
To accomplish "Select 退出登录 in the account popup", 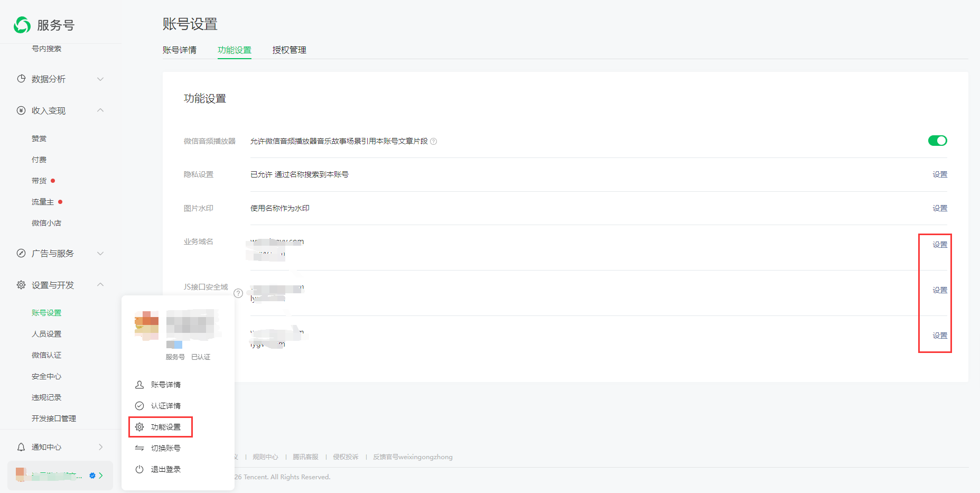I will point(166,469).
